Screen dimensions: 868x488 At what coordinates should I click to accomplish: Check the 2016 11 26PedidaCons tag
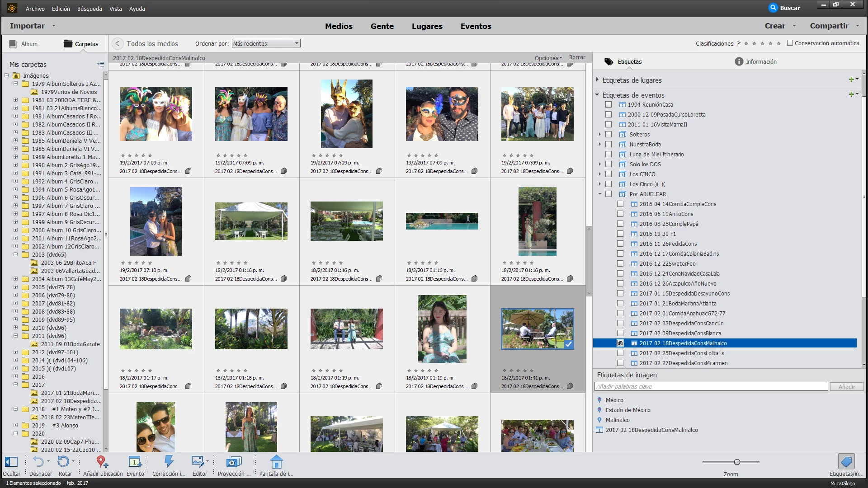[620, 244]
